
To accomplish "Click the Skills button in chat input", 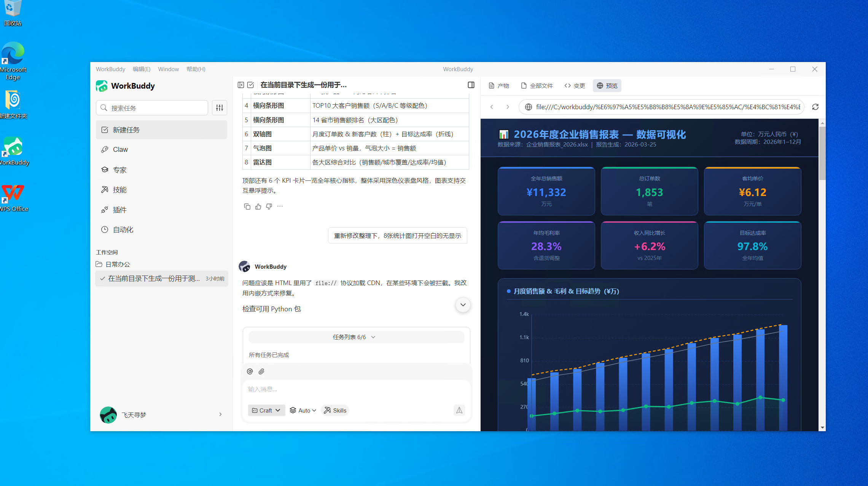I will point(335,410).
